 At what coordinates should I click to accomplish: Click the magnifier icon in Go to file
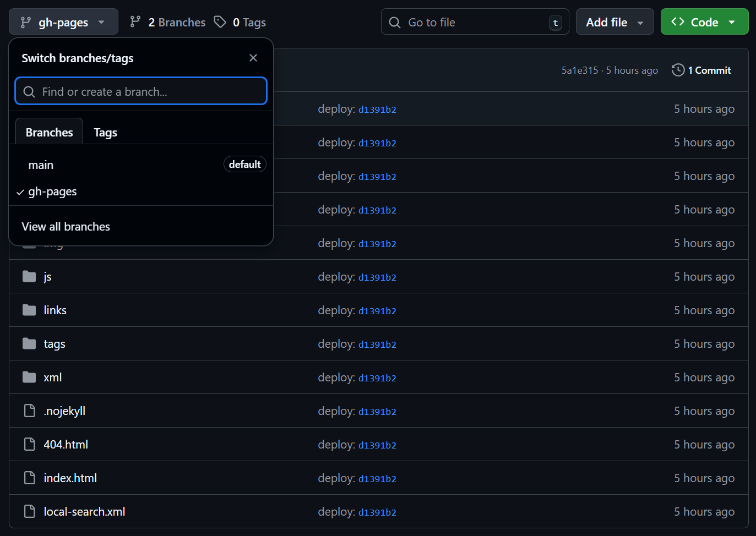tap(395, 23)
